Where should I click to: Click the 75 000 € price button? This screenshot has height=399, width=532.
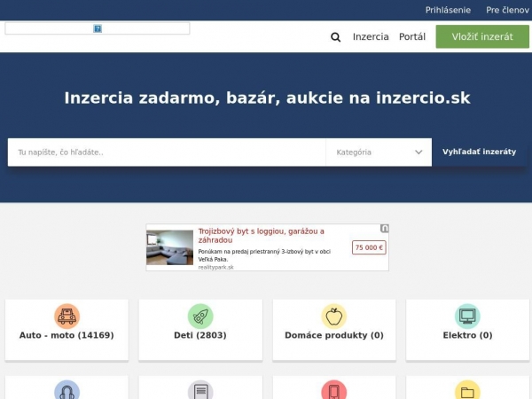[369, 247]
